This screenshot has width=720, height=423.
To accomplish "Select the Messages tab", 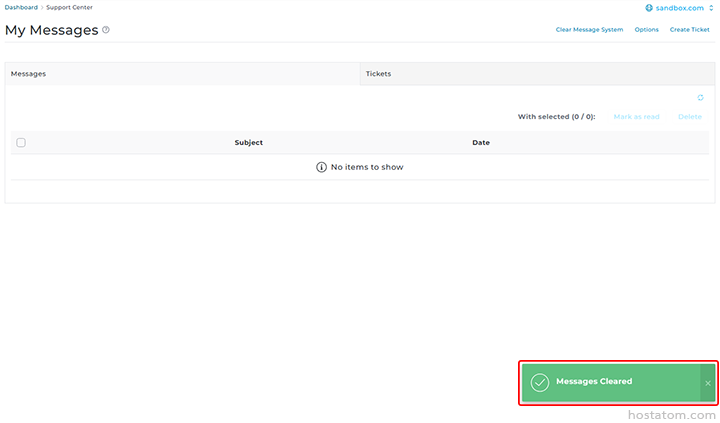I will point(28,74).
